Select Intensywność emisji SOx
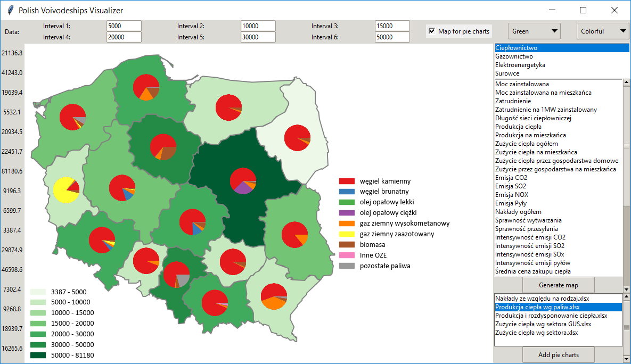Viewport: 631px width, 364px height. (x=559, y=254)
